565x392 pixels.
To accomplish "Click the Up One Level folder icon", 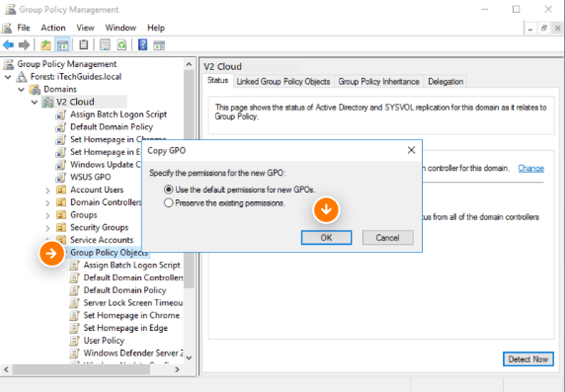I will point(45,45).
